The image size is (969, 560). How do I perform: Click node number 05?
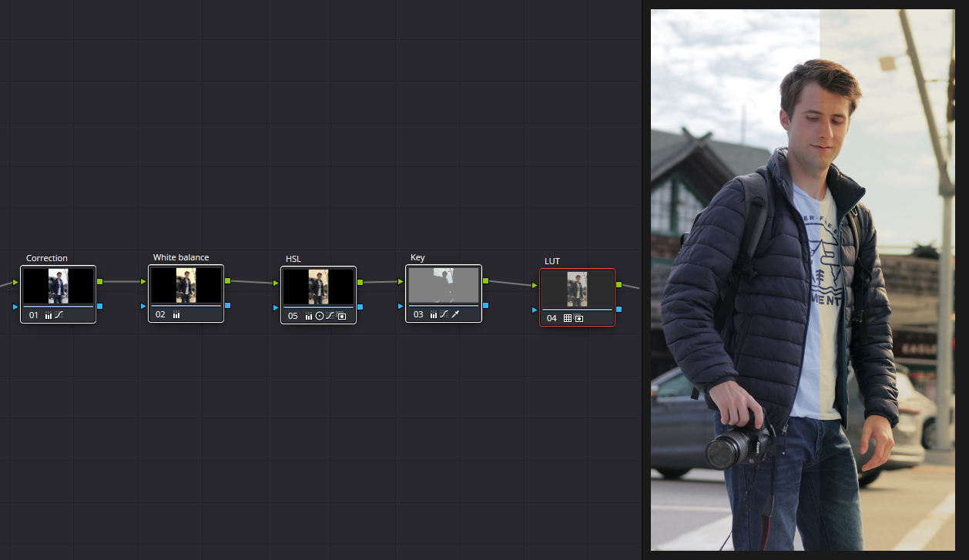[293, 316]
